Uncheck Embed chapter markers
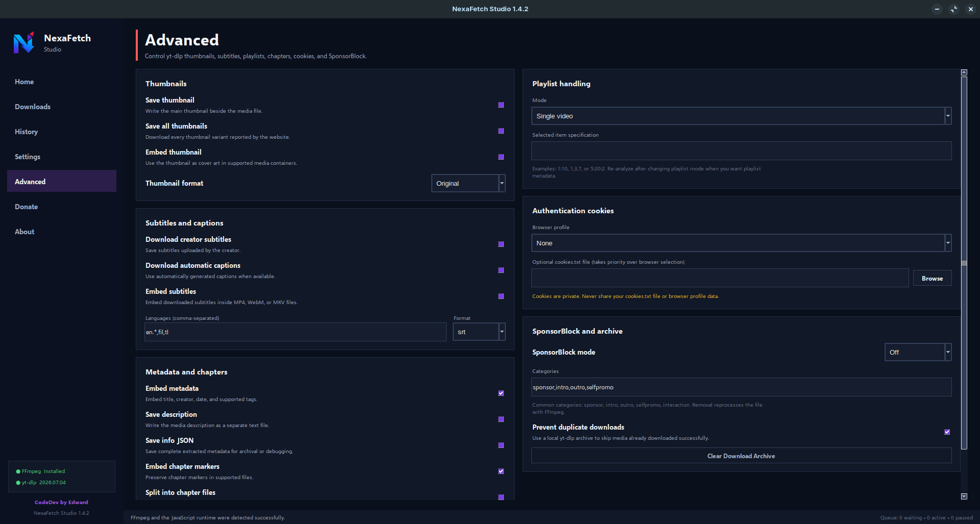Viewport: 980px width, 524px height. point(501,471)
